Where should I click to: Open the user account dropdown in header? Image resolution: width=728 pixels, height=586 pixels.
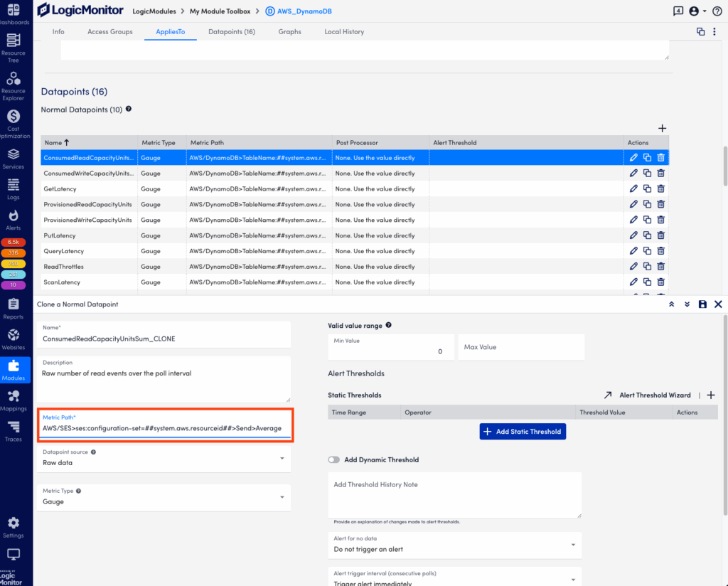(x=698, y=11)
